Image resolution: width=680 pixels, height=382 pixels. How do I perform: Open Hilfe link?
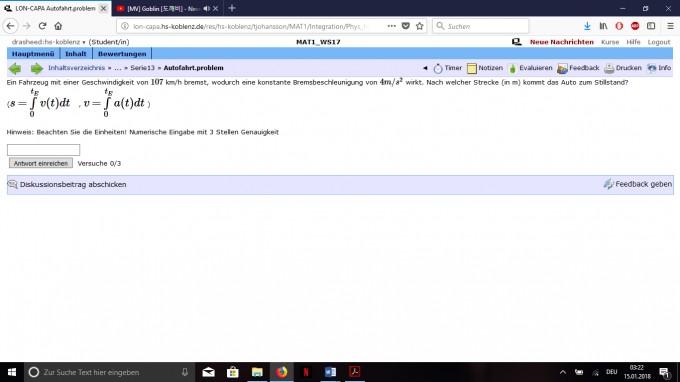(x=633, y=42)
